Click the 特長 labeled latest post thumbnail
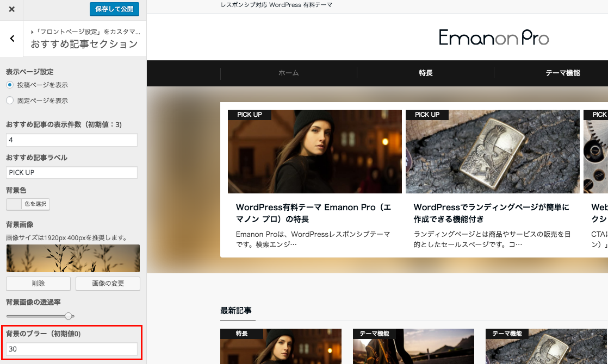This screenshot has height=364, width=608. (281, 346)
